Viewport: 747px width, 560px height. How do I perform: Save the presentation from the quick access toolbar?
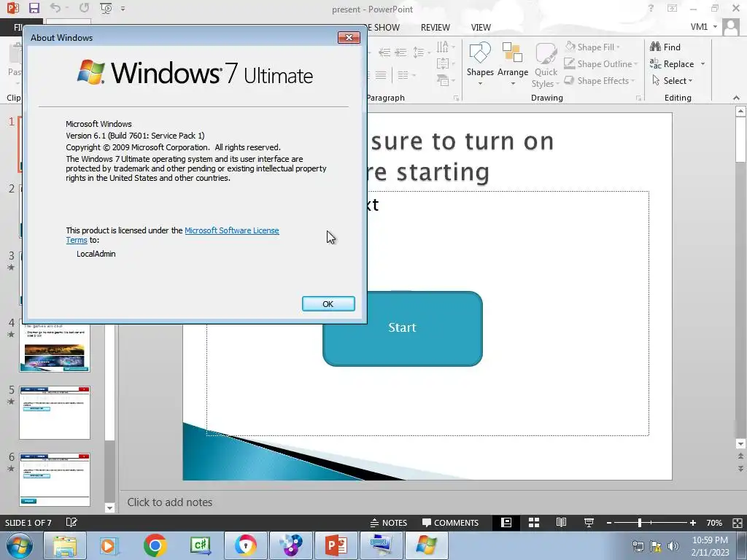pyautogui.click(x=34, y=8)
